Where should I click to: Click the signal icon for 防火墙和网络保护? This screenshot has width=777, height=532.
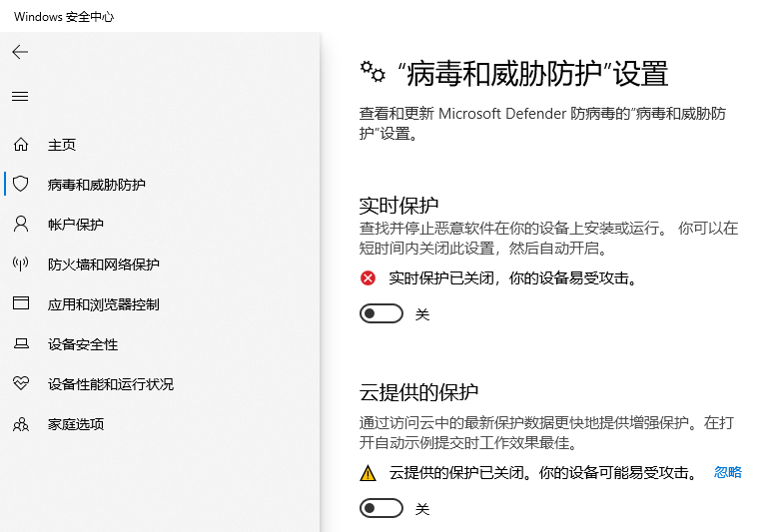pyautogui.click(x=21, y=264)
